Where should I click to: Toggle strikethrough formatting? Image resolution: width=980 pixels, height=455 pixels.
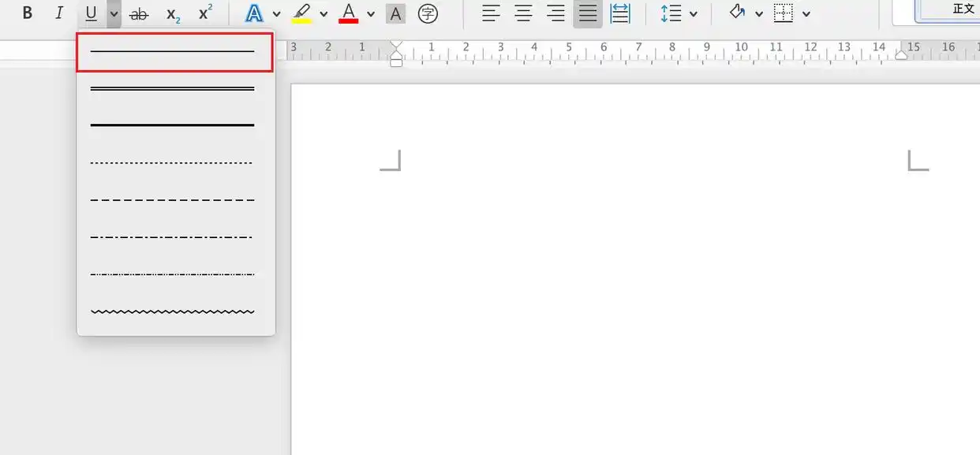(139, 13)
